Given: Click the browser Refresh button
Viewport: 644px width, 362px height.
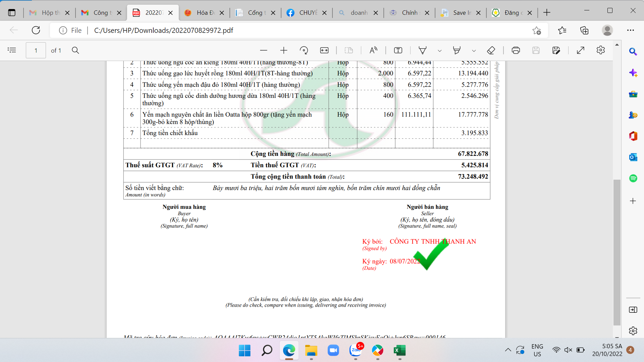Looking at the screenshot, I should 36,30.
